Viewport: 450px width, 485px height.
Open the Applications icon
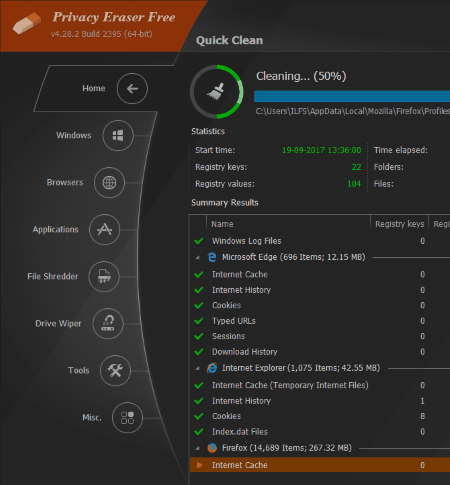(x=104, y=230)
